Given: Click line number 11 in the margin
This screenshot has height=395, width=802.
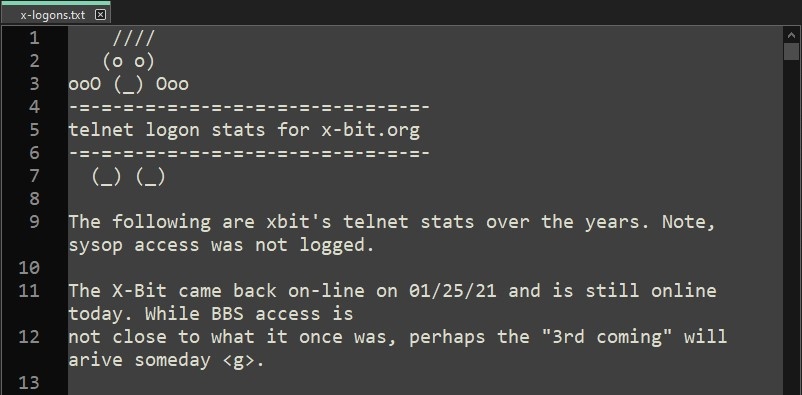Looking at the screenshot, I should pyautogui.click(x=28, y=291).
